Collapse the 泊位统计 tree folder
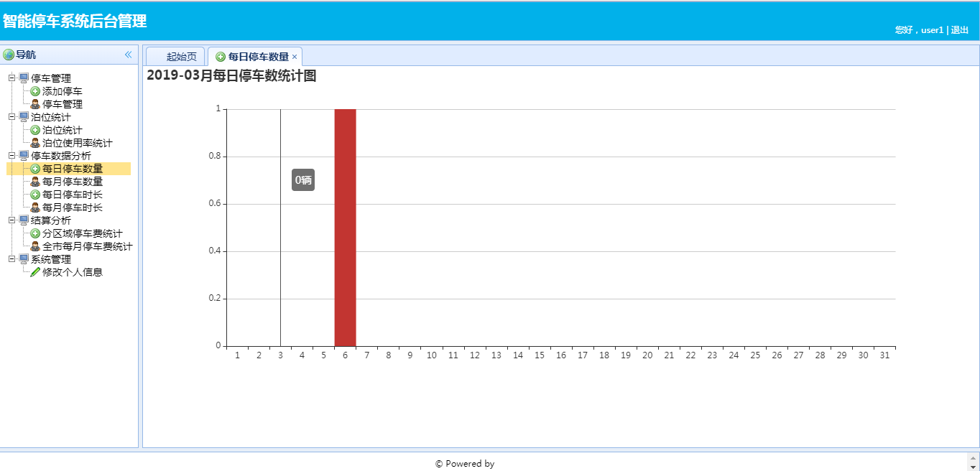The image size is (980, 471). click(x=11, y=117)
